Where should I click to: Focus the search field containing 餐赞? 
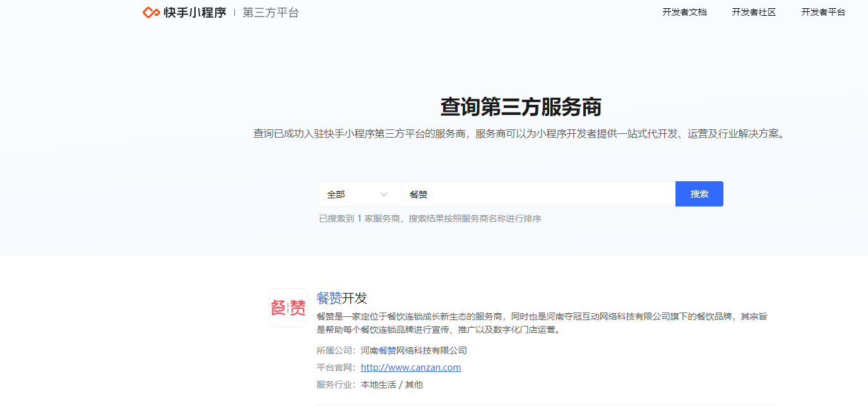538,194
